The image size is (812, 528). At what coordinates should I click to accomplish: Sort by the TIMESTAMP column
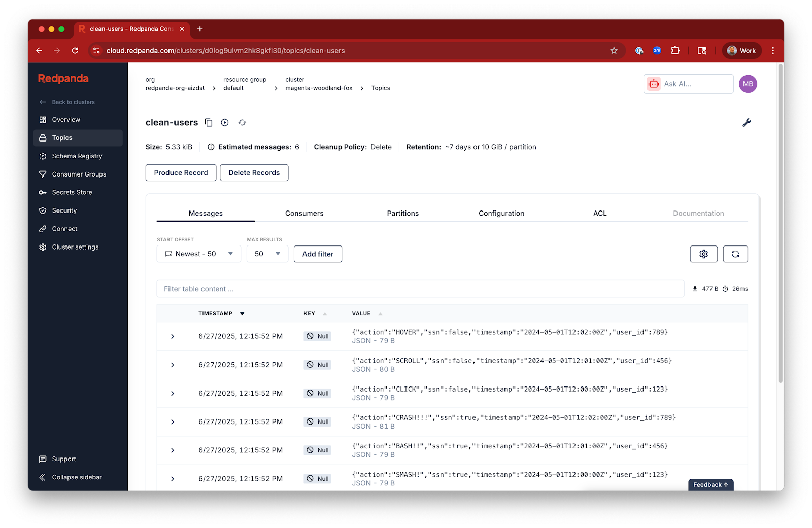221,313
